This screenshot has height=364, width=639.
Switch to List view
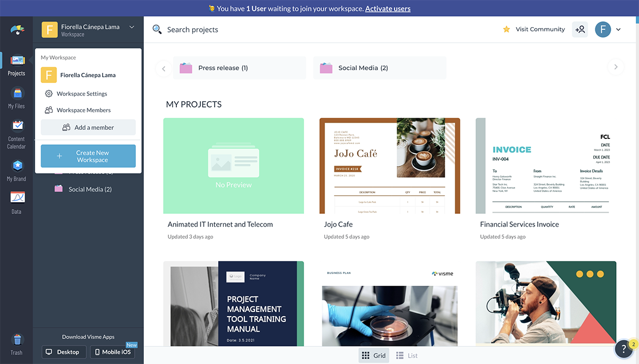point(407,355)
